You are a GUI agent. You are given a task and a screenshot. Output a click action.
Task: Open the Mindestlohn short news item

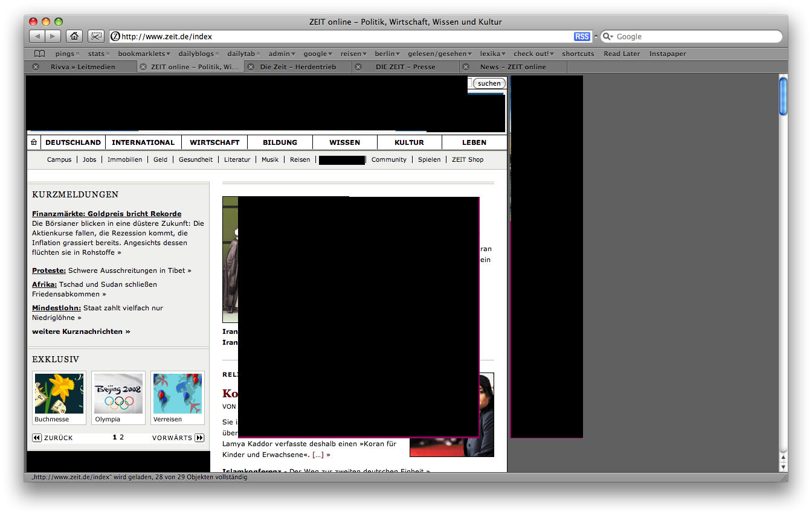[98, 313]
